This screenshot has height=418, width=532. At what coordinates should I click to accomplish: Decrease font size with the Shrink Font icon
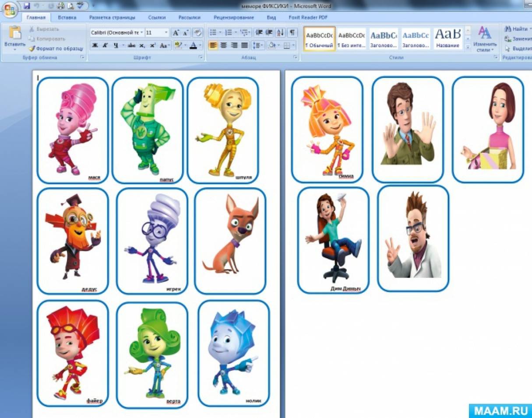(x=186, y=33)
